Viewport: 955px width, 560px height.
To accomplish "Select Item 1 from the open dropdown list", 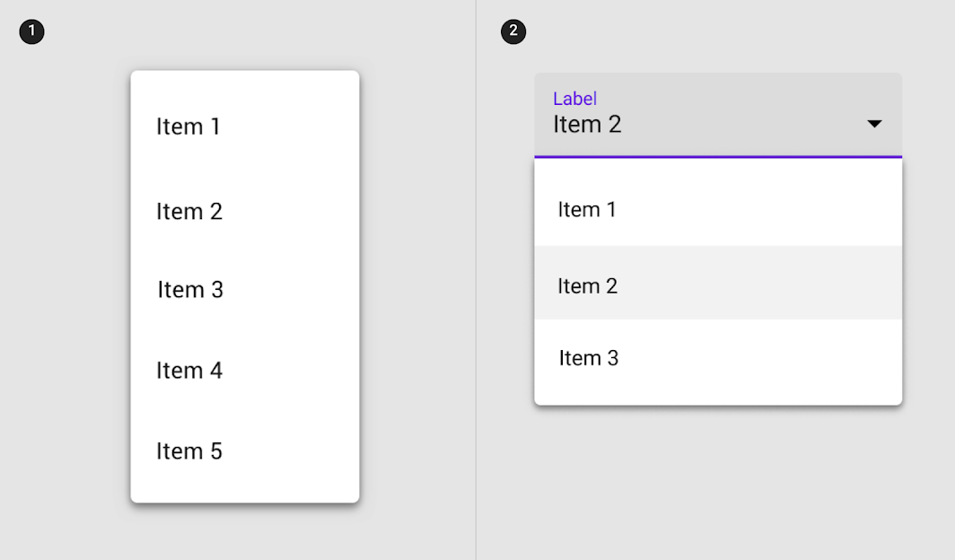I will [x=587, y=210].
